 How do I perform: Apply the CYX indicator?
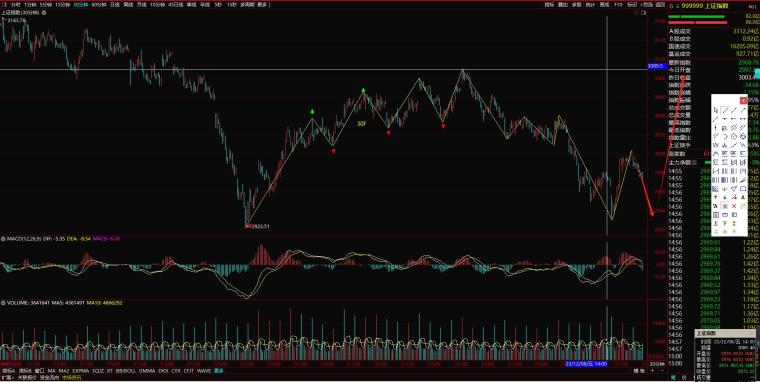pos(176,371)
